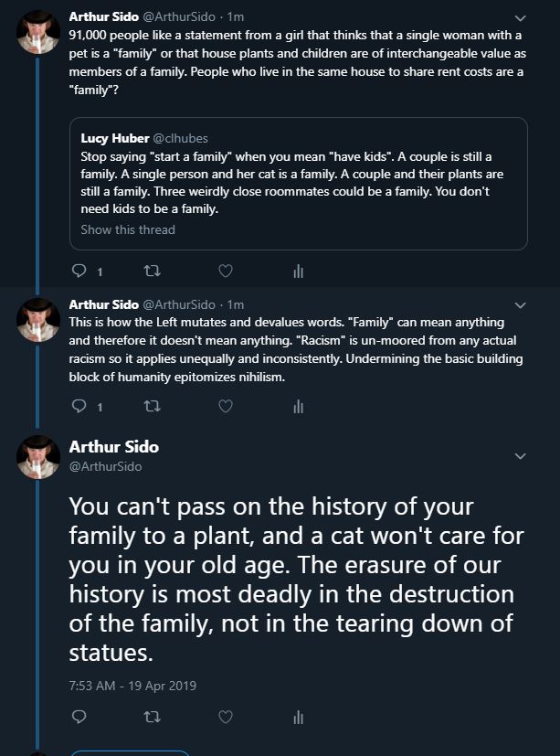View analytics icon on the first tweet
Viewport: 560px width, 756px height.
[298, 271]
